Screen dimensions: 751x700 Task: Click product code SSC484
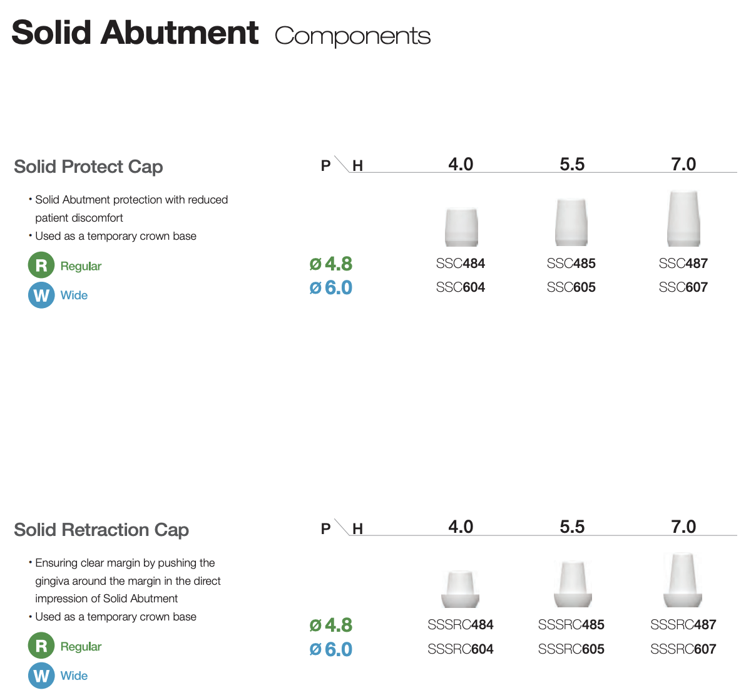[x=461, y=264]
